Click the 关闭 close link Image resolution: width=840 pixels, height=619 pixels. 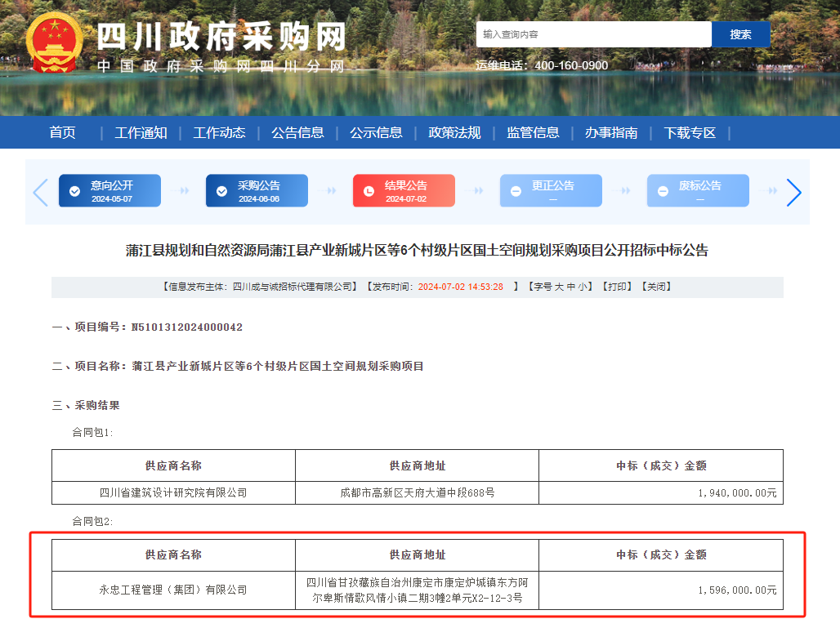pos(655,287)
